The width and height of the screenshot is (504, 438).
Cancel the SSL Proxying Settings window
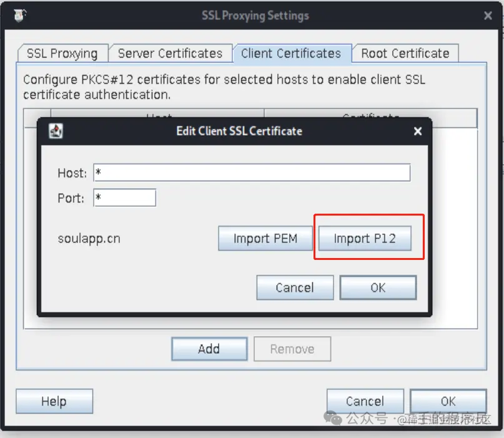(x=365, y=401)
